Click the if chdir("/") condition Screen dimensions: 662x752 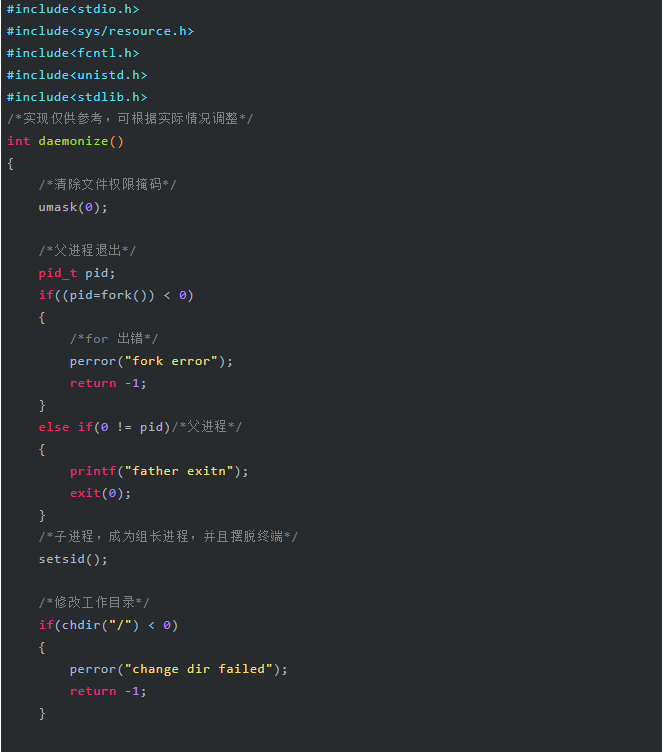pos(108,625)
